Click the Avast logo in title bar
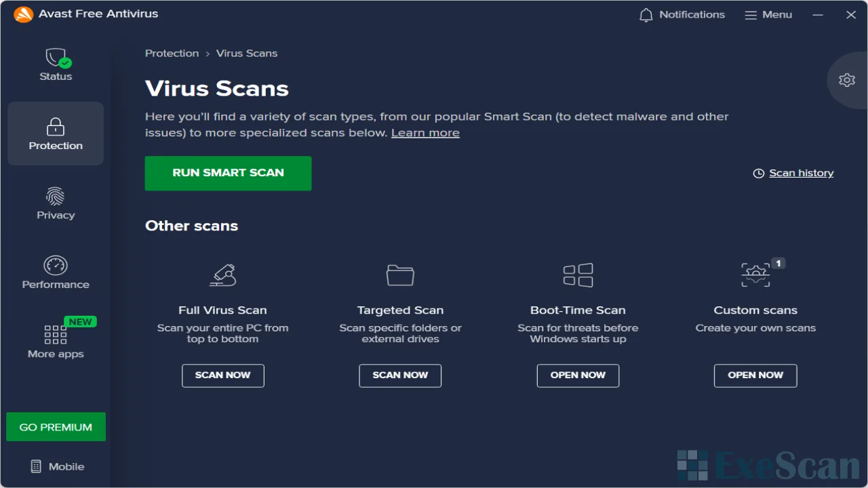868x488 pixels. (x=23, y=14)
